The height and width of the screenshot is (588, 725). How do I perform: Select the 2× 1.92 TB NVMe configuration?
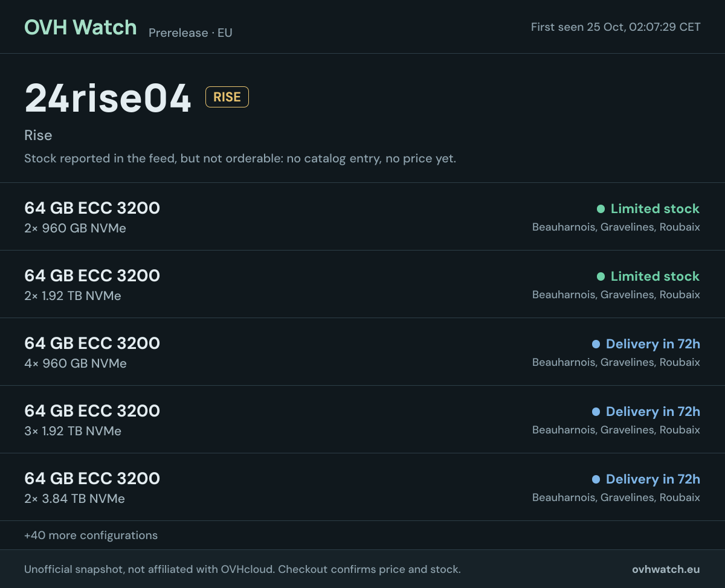(362, 284)
